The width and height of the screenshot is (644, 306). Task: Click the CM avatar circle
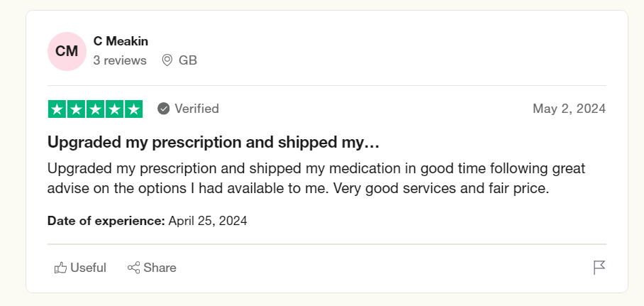point(67,51)
